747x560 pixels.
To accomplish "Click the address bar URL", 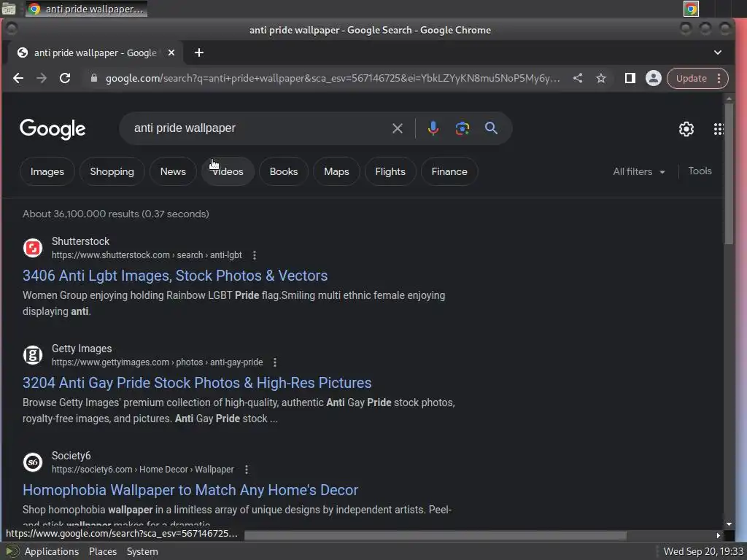I will 333,78.
